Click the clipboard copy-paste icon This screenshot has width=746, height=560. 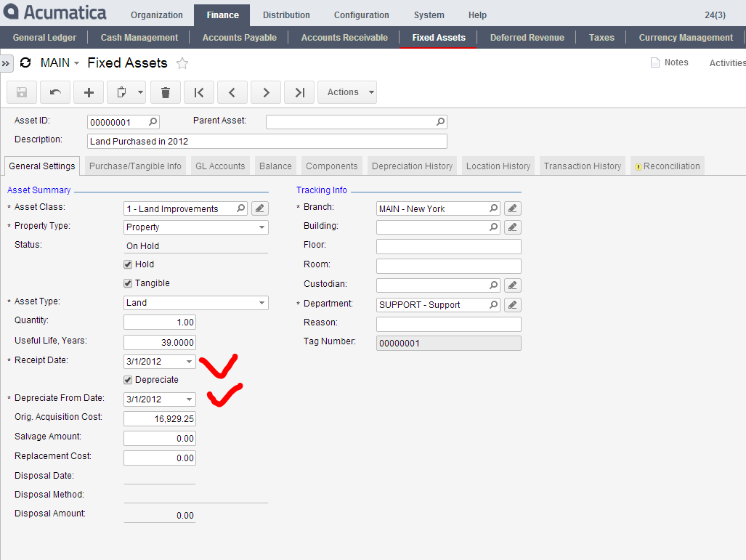(121, 92)
